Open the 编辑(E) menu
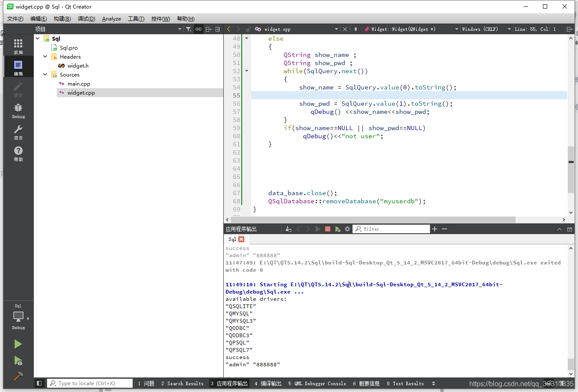This screenshot has width=578, height=392. (x=39, y=19)
